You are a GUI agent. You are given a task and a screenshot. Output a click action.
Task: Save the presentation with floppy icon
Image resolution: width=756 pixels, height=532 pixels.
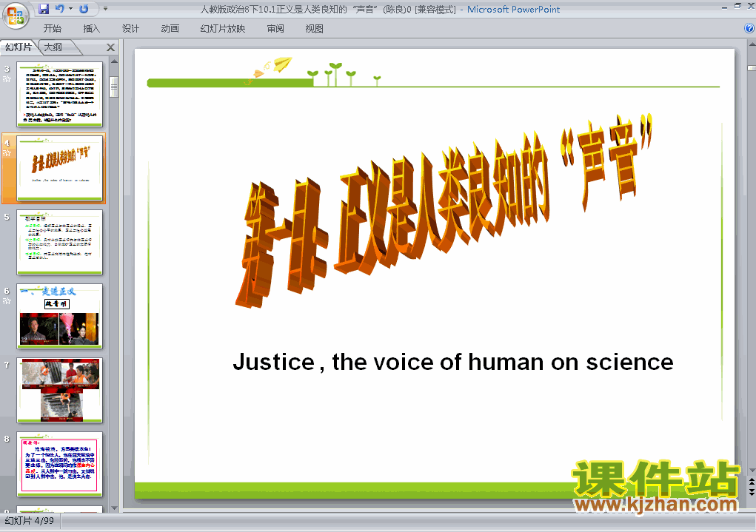click(44, 9)
